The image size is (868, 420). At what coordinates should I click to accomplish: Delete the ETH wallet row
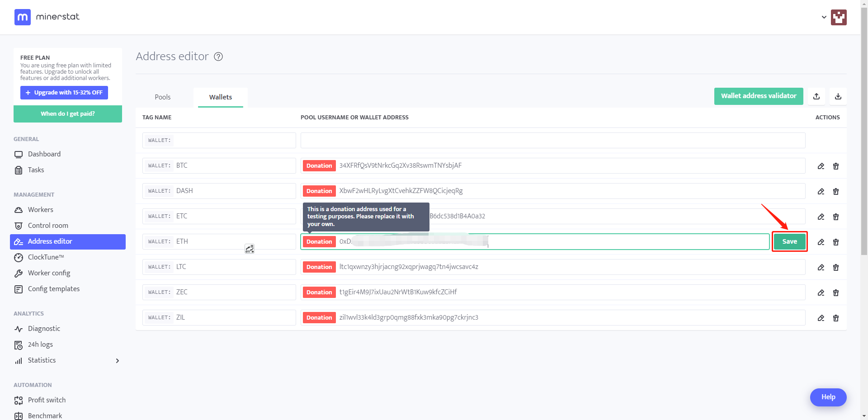pos(836,242)
